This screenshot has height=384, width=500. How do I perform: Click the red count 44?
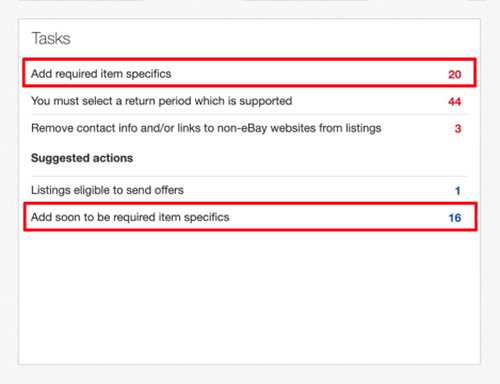[x=455, y=101]
